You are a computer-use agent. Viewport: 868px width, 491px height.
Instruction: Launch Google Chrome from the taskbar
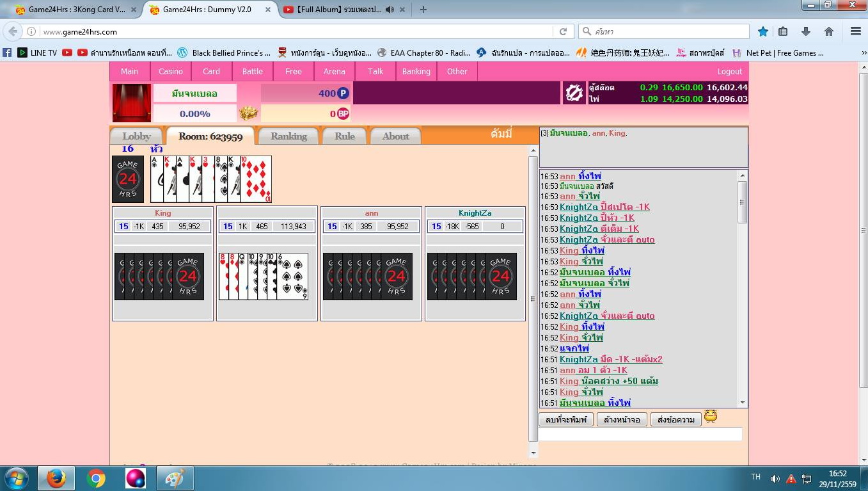(x=96, y=478)
